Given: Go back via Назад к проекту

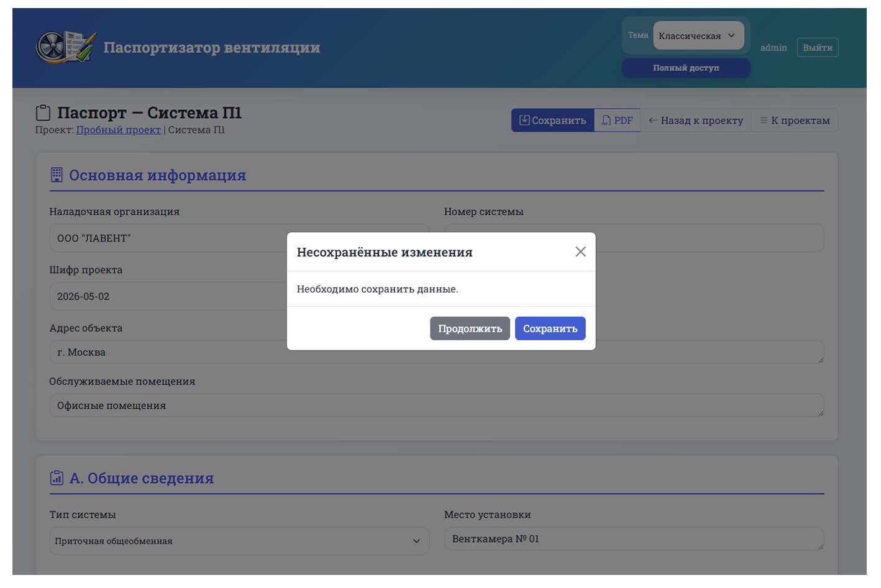Looking at the screenshot, I should coord(696,120).
